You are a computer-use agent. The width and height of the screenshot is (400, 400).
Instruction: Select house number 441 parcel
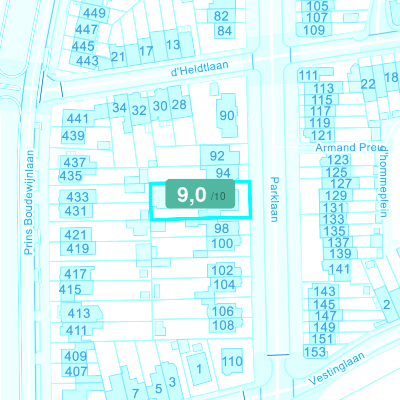pos(77,119)
